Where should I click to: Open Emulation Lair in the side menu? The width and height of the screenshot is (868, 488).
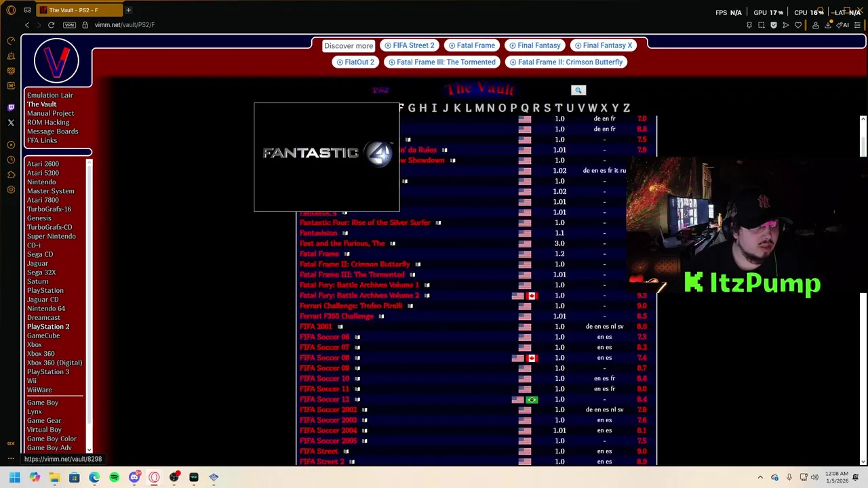(x=50, y=96)
